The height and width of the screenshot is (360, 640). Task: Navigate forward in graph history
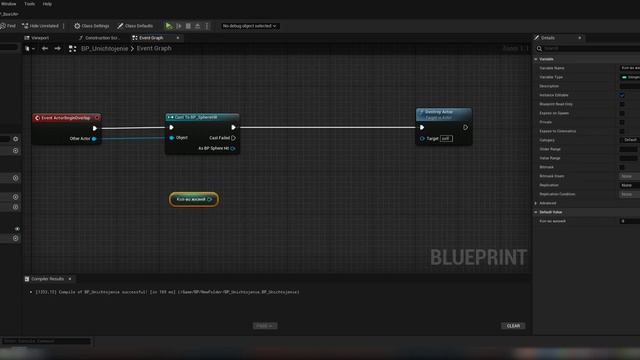click(x=58, y=49)
